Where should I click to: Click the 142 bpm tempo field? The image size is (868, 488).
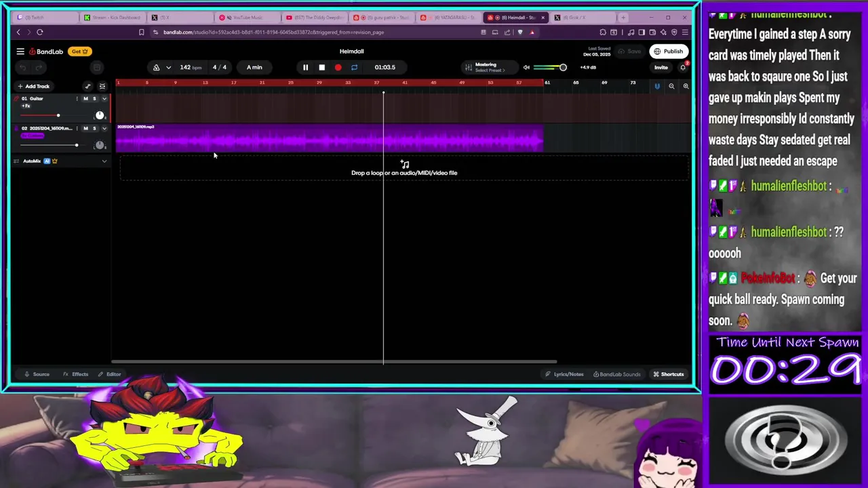point(191,67)
